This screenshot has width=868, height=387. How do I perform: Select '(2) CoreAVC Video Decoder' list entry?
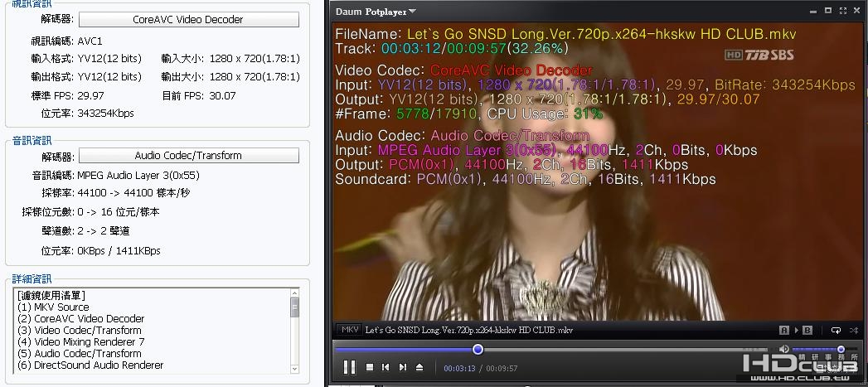tap(80, 319)
